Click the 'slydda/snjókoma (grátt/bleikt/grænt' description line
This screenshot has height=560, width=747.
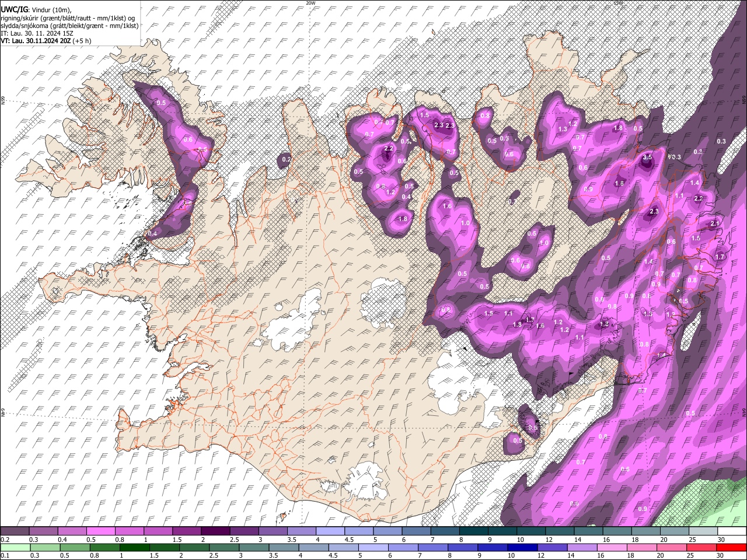(69, 26)
